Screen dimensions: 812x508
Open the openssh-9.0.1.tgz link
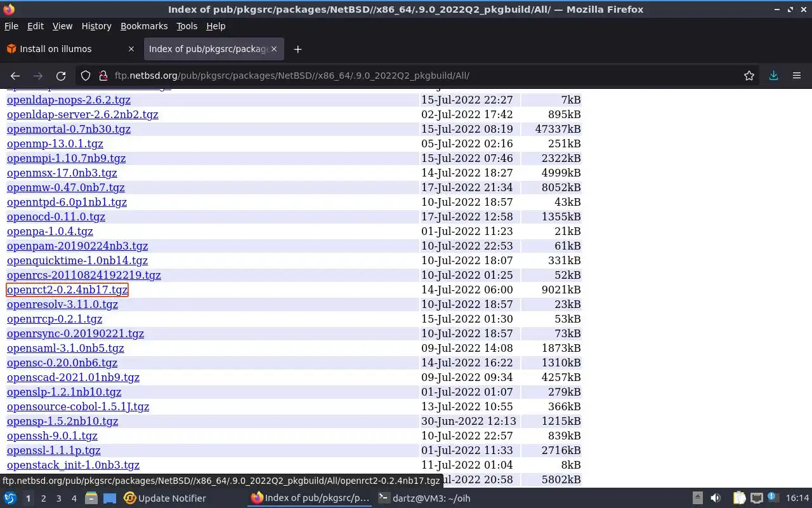[x=52, y=436]
